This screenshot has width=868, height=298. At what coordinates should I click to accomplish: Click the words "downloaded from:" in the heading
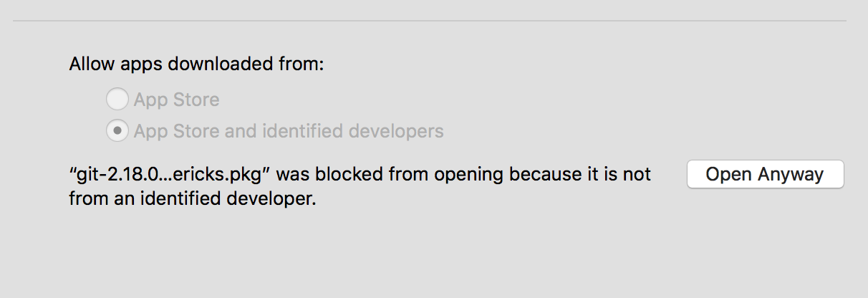[246, 64]
